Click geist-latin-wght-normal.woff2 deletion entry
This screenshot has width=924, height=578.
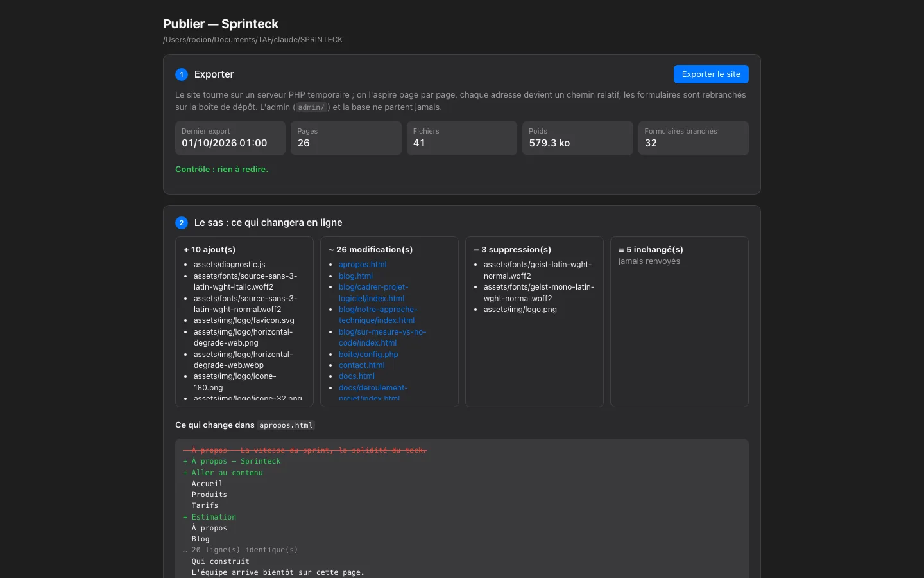pyautogui.click(x=538, y=270)
